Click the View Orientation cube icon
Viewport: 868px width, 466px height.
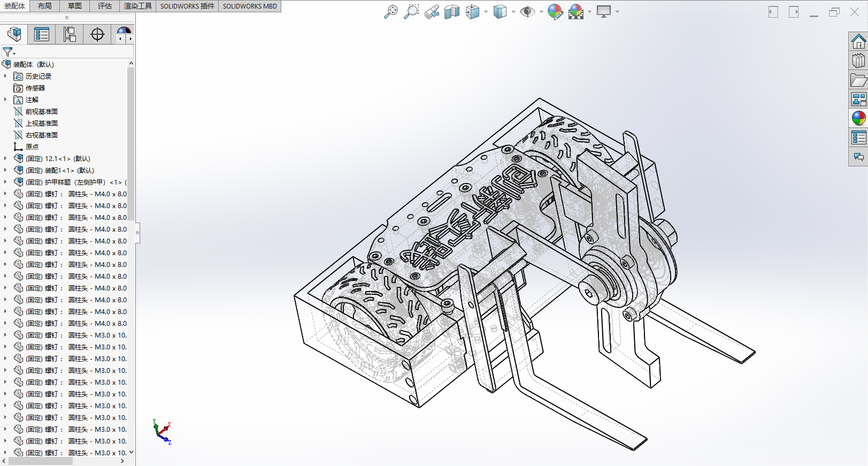[x=472, y=12]
